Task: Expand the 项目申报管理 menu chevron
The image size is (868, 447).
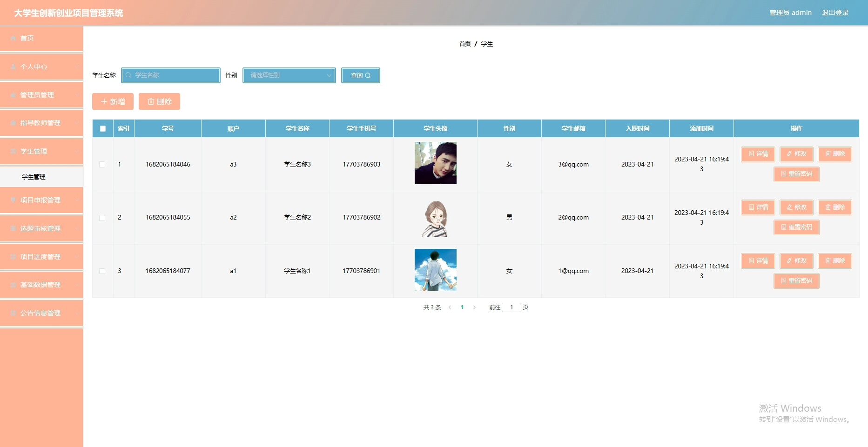Action: coord(76,200)
